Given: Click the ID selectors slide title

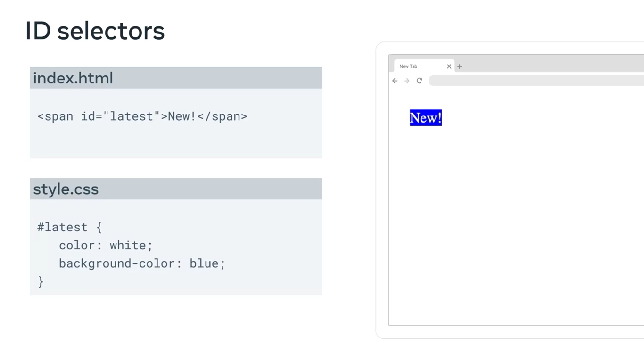Looking at the screenshot, I should (95, 31).
